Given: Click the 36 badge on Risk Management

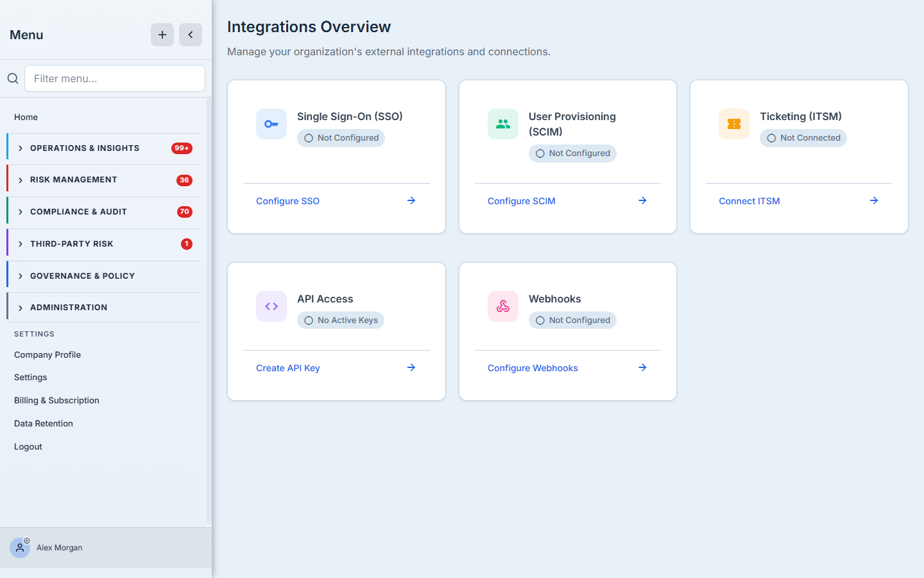Looking at the screenshot, I should pos(184,180).
